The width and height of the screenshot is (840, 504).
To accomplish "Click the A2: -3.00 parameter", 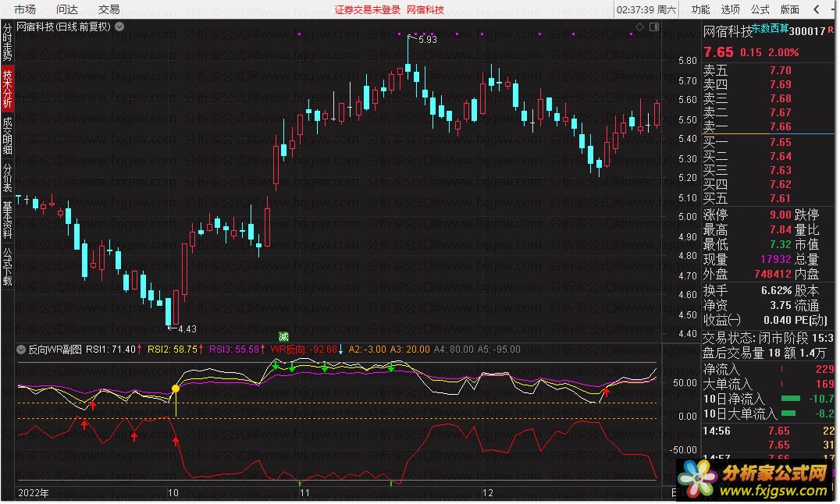I will pos(368,350).
